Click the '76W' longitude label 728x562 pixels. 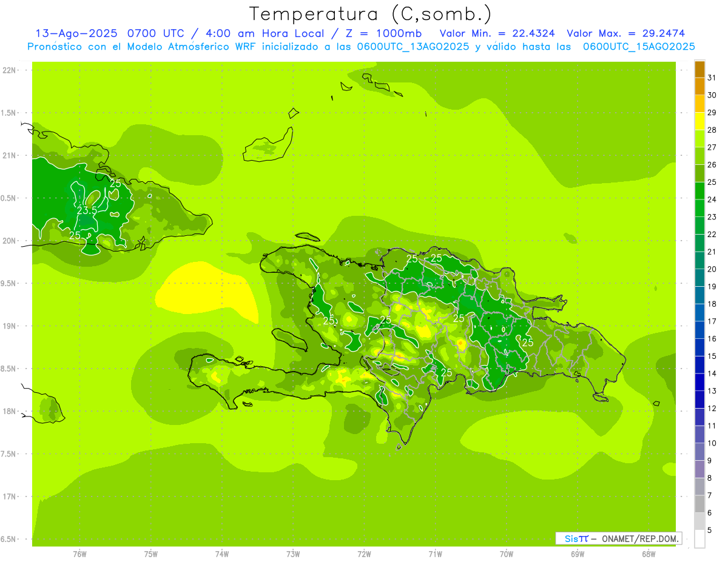[x=79, y=554]
